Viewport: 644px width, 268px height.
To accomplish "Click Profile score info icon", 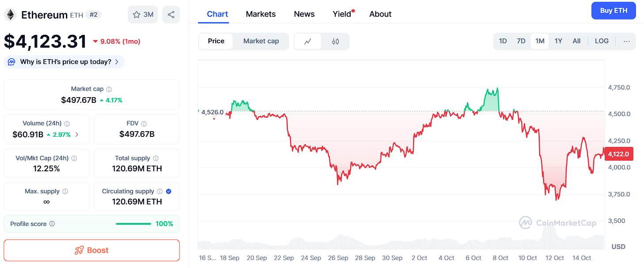I will tap(52, 224).
